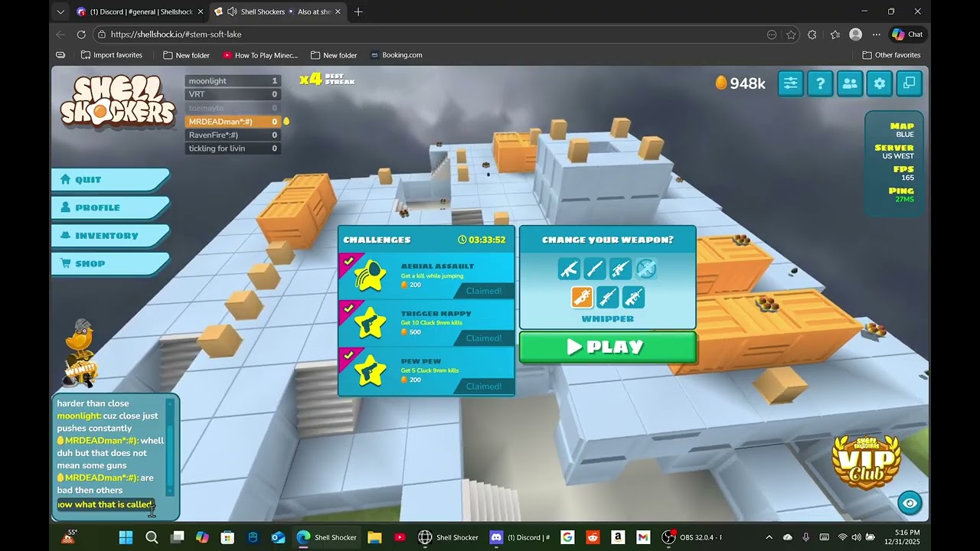Select the shotgun weapon icon
This screenshot has width=980, height=551.
click(x=595, y=269)
